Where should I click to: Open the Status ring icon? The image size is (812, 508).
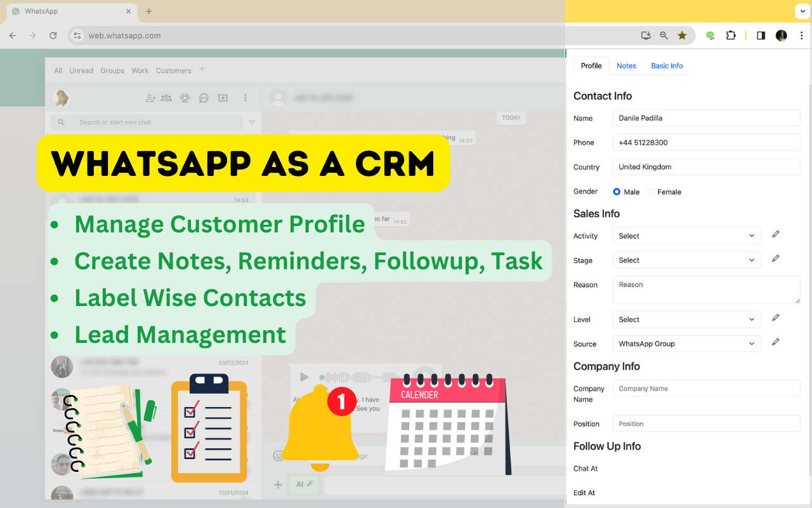185,98
